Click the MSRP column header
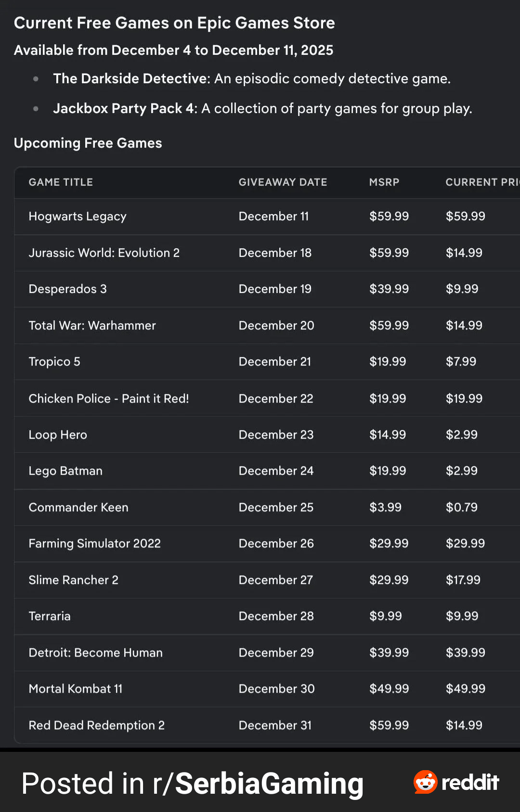Screen dimensions: 520x812 tap(384, 182)
